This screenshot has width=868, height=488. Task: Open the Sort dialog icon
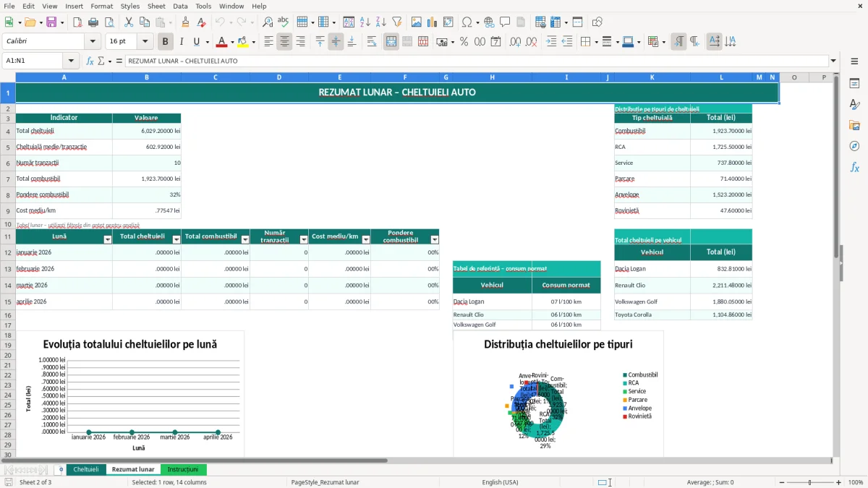click(349, 22)
